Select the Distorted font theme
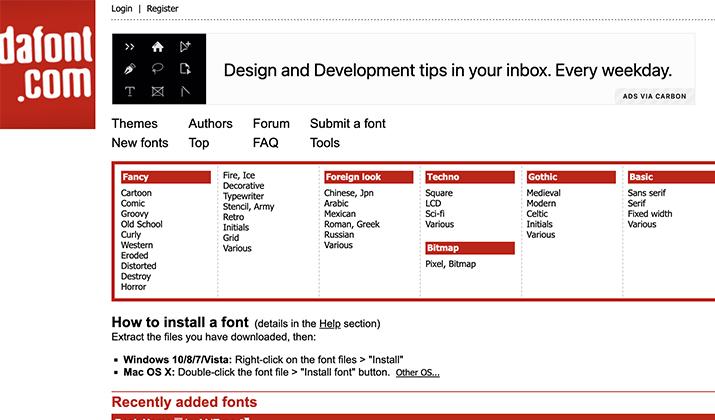This screenshot has height=420, width=715. coord(138,266)
